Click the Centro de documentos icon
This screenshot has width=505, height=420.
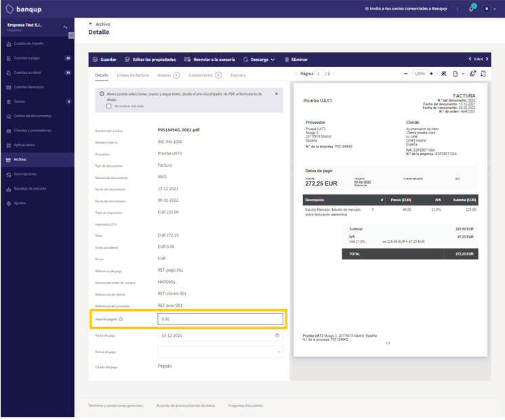9,117
